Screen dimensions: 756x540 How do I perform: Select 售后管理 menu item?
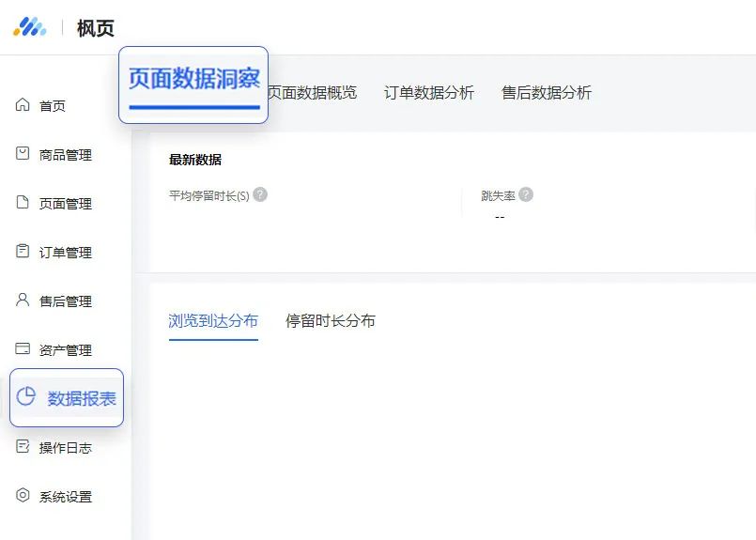[66, 301]
